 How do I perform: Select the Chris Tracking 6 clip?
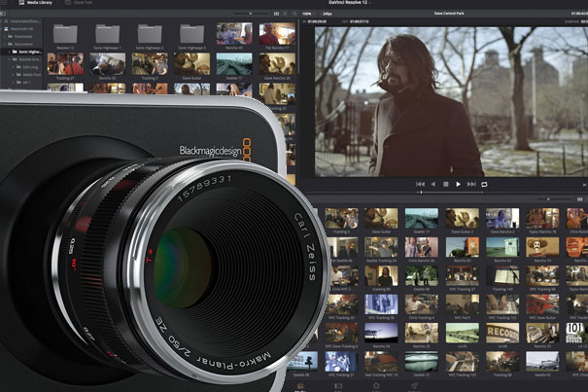[x=422, y=304]
